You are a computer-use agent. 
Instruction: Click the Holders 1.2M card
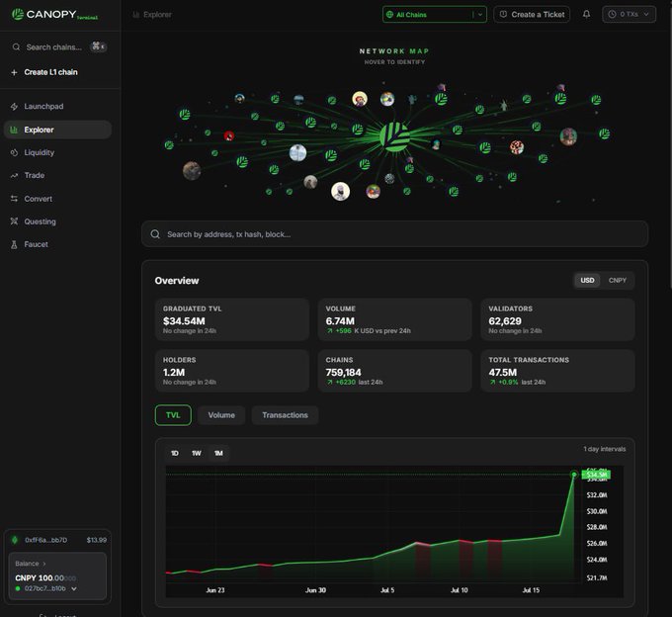(232, 371)
